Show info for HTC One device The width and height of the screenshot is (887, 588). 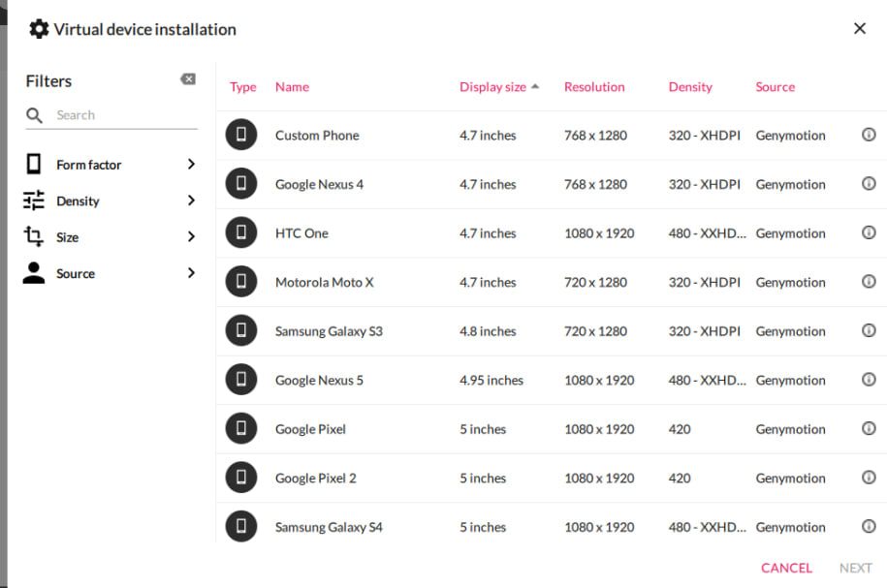tap(869, 232)
